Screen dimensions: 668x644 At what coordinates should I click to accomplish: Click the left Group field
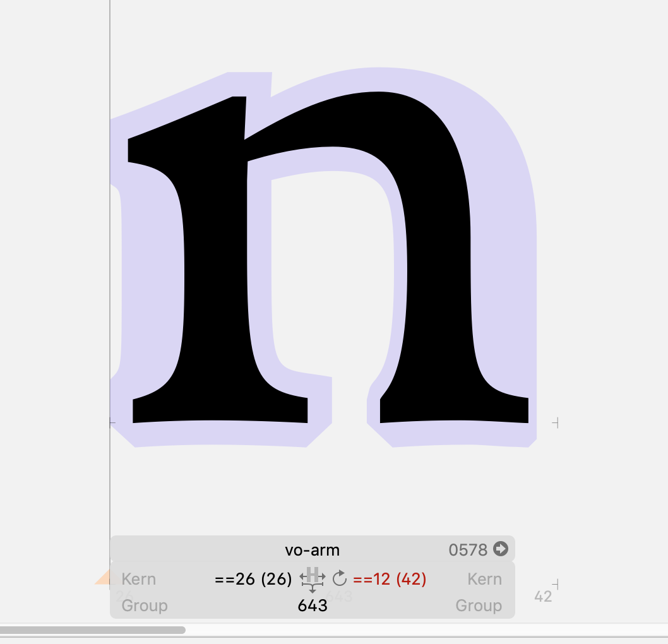coord(145,605)
